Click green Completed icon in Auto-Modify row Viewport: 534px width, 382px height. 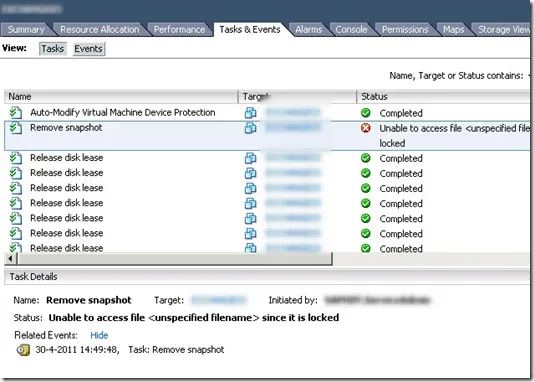pyautogui.click(x=365, y=113)
